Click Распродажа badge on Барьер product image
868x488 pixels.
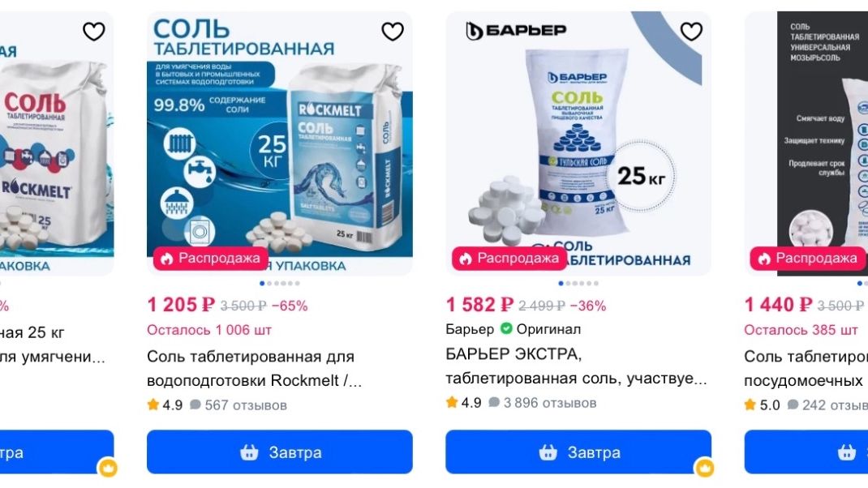[x=509, y=259]
